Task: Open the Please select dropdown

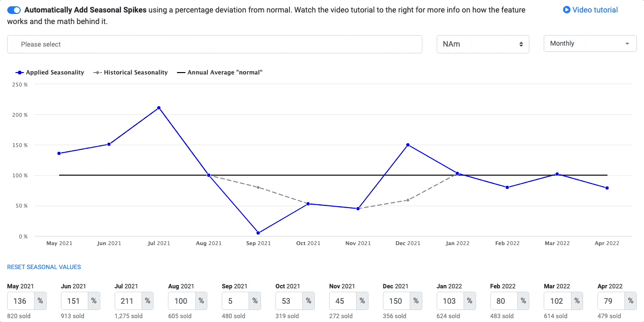Action: [x=215, y=44]
